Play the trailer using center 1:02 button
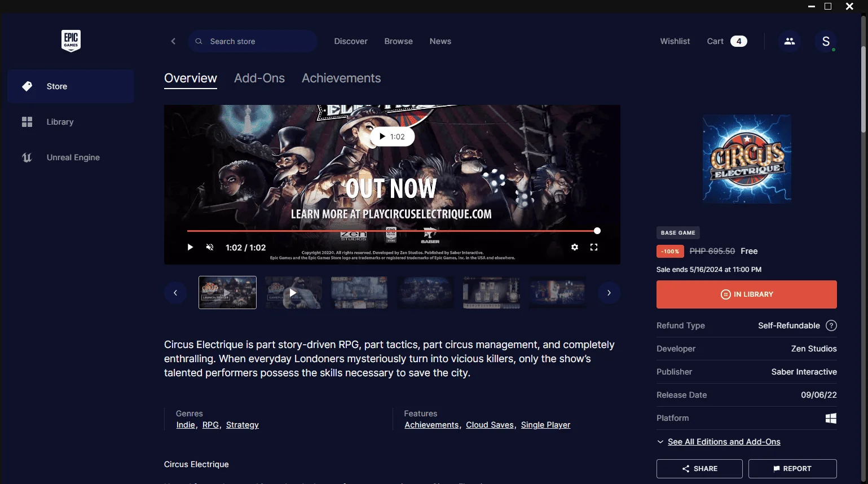Screen dimensions: 868x484 [x=392, y=137]
